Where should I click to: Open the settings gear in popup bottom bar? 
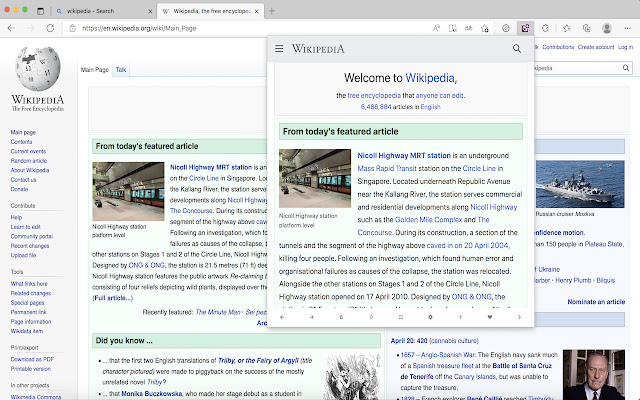tap(431, 317)
